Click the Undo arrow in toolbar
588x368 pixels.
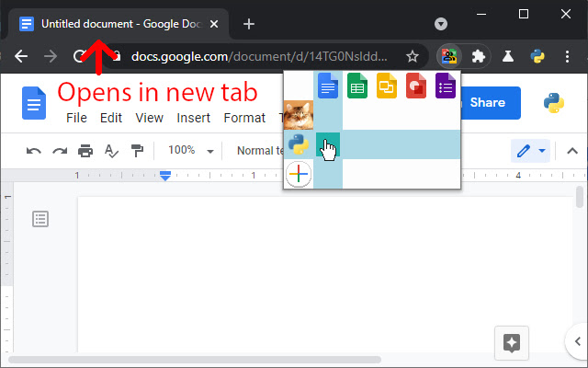[34, 151]
